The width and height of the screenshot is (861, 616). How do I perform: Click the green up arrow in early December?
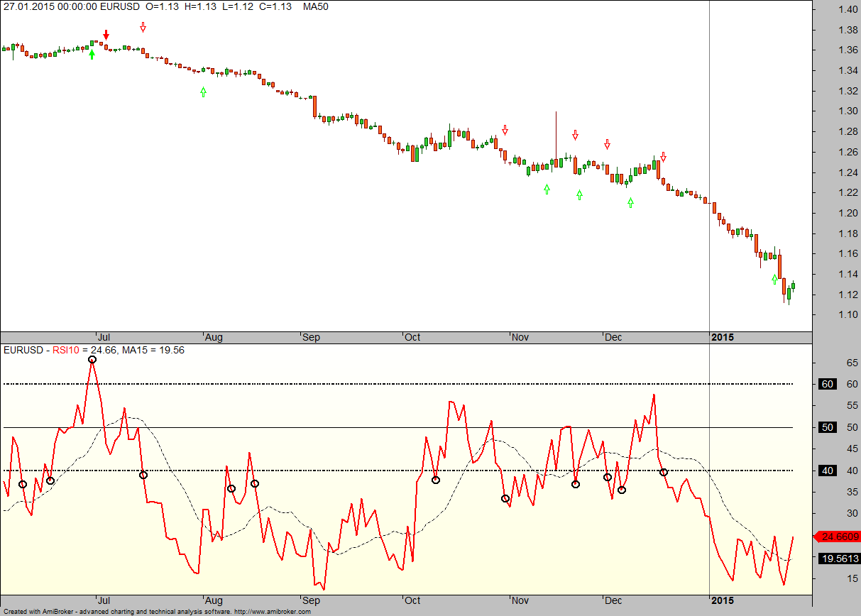pos(630,202)
